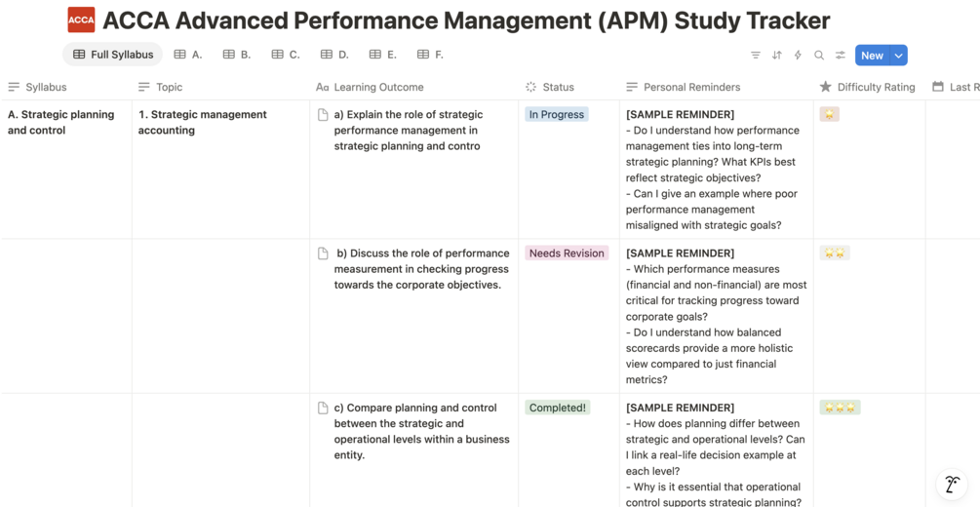The image size is (980, 507).
Task: Click the search magnifier icon
Action: (819, 56)
